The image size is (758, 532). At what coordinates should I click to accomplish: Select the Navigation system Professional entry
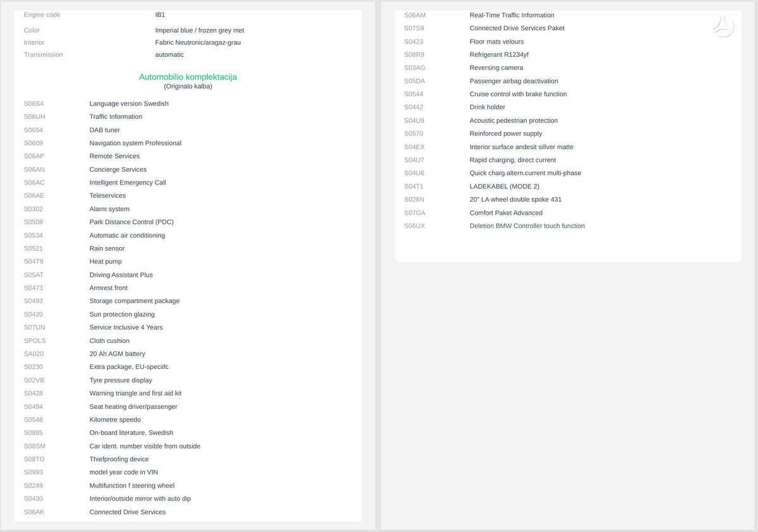pyautogui.click(x=135, y=143)
